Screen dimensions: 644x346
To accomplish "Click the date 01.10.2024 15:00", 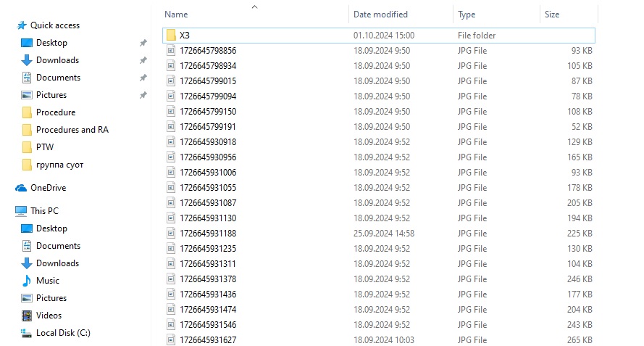I will coord(384,36).
